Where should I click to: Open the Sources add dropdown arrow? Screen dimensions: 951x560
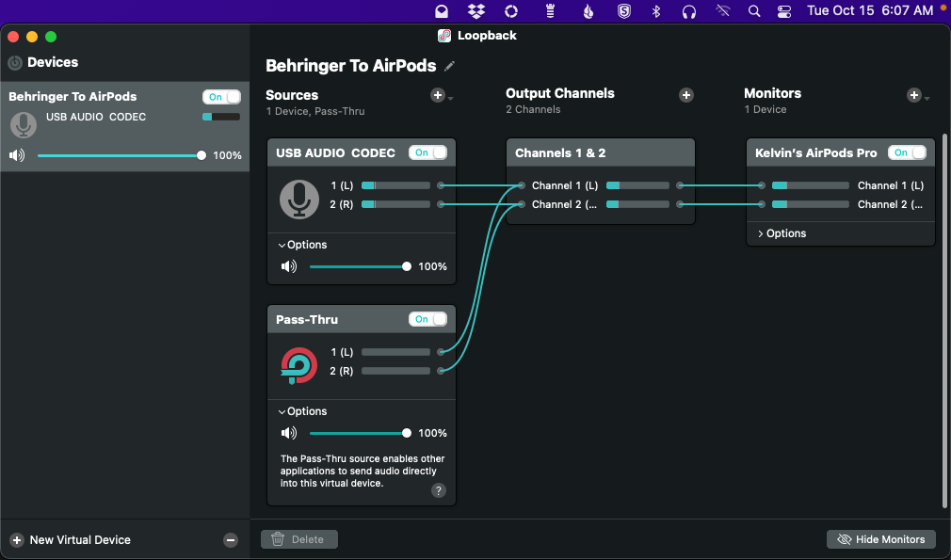(451, 98)
